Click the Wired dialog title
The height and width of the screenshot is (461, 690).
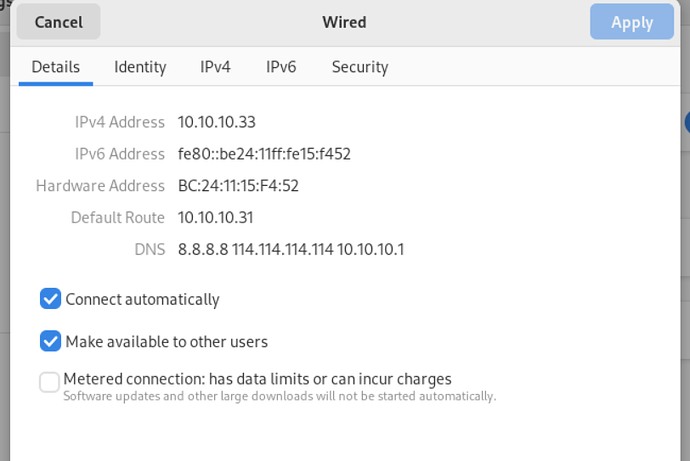(344, 22)
